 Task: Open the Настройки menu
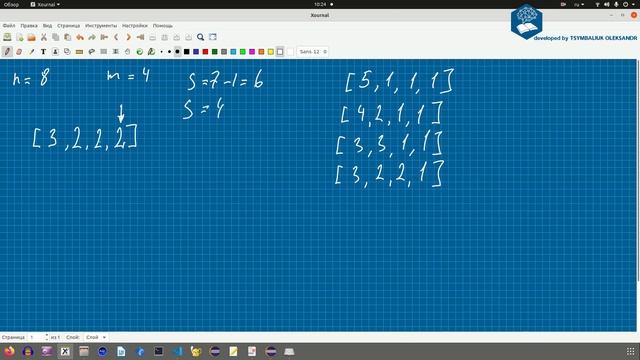[x=135, y=26]
